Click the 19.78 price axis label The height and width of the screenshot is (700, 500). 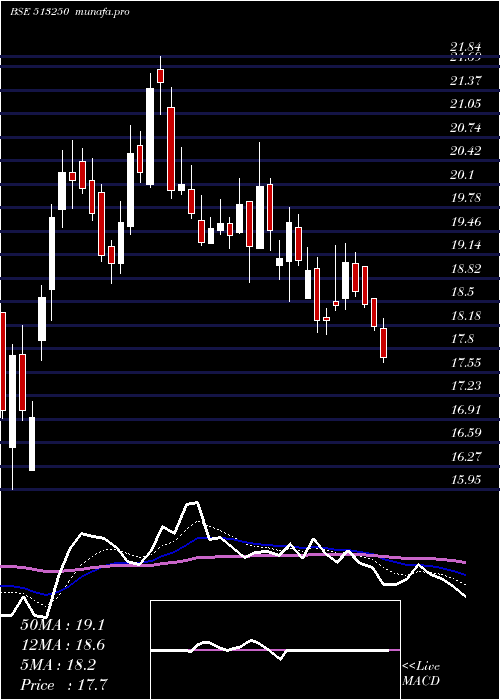pyautogui.click(x=465, y=198)
